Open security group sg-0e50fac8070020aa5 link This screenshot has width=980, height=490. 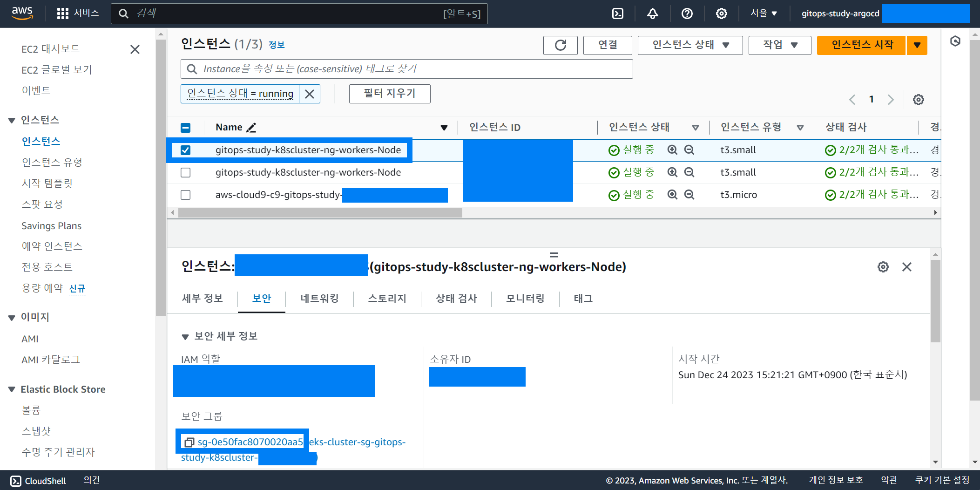coord(250,442)
